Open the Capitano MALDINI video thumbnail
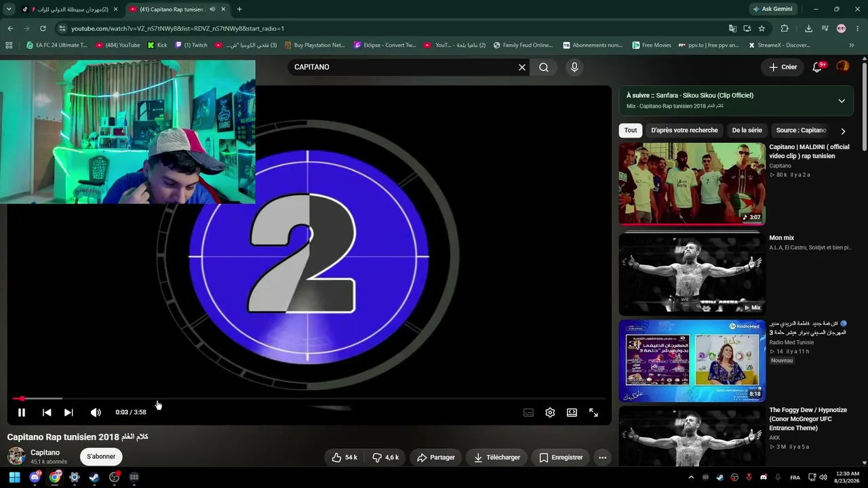The height and width of the screenshot is (488, 868). coord(692,184)
